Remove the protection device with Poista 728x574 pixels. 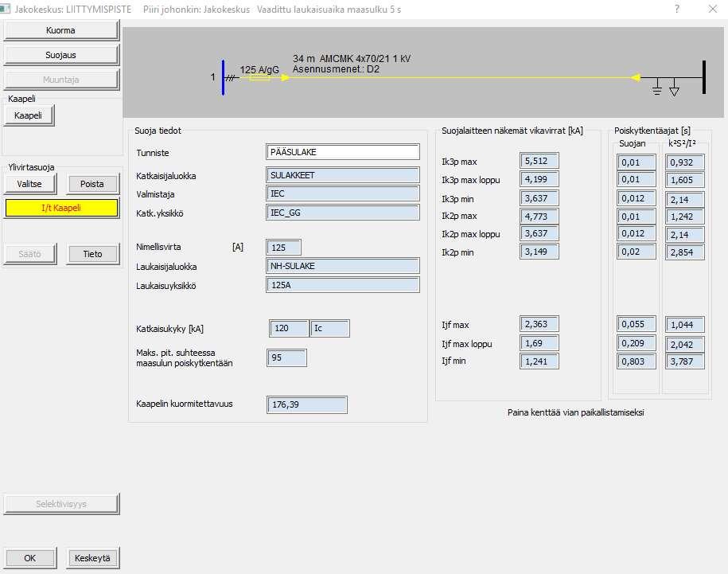(x=92, y=184)
